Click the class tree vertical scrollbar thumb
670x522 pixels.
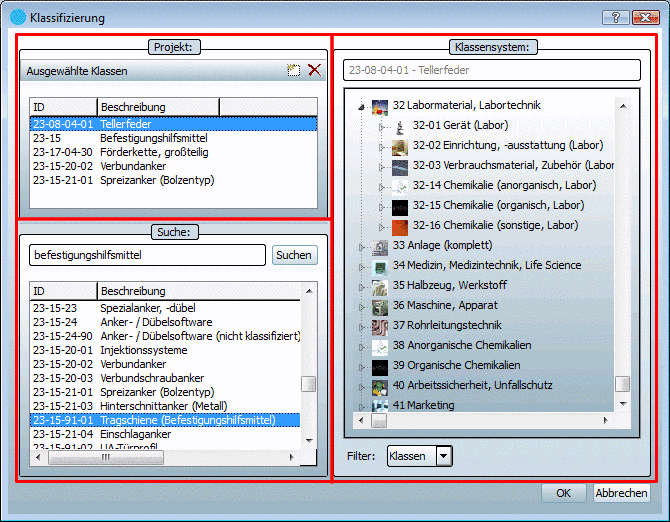coord(622,384)
